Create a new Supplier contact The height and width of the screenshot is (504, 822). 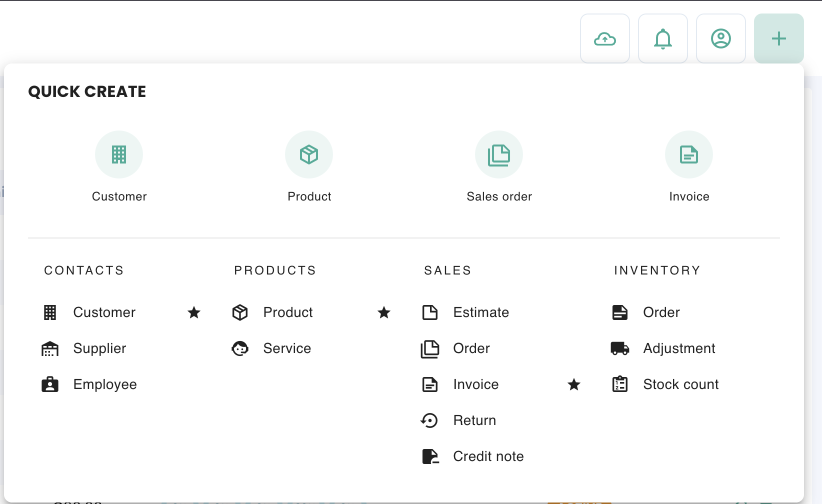pos(99,348)
